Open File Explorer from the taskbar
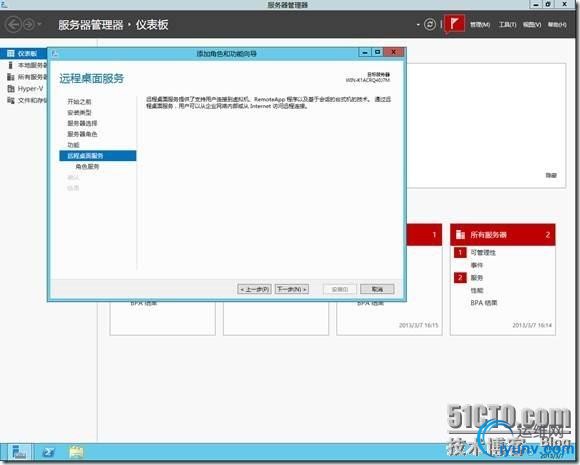This screenshot has width=580, height=465. pyautogui.click(x=76, y=452)
